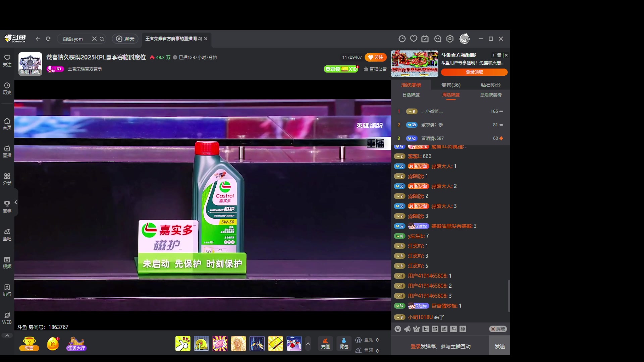Send the first yellow gift in gift bar
The width and height of the screenshot is (644, 362).
pyautogui.click(x=183, y=344)
